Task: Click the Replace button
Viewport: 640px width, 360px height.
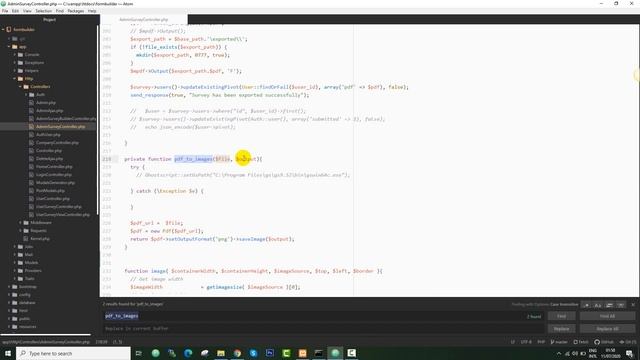Action: click(x=561, y=329)
